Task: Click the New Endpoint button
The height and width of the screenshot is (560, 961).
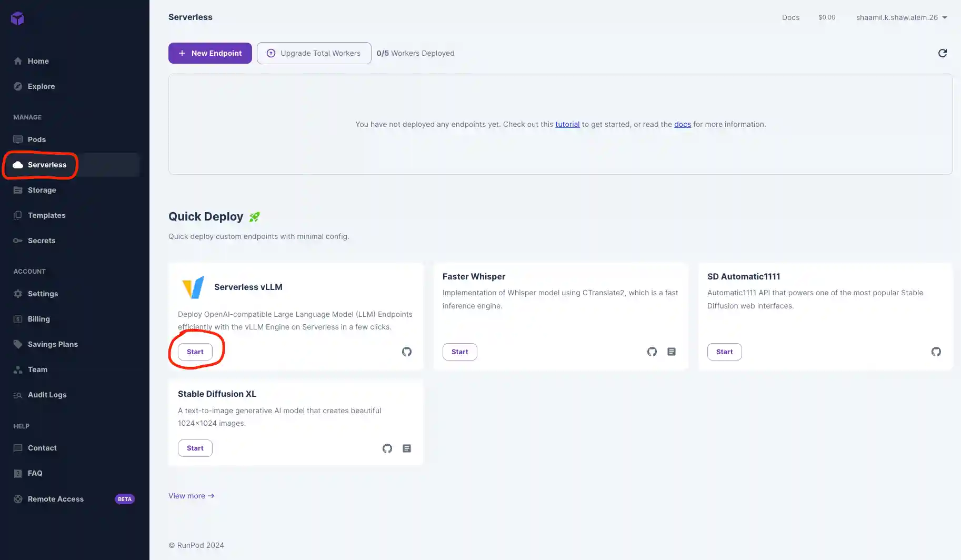Action: point(210,53)
